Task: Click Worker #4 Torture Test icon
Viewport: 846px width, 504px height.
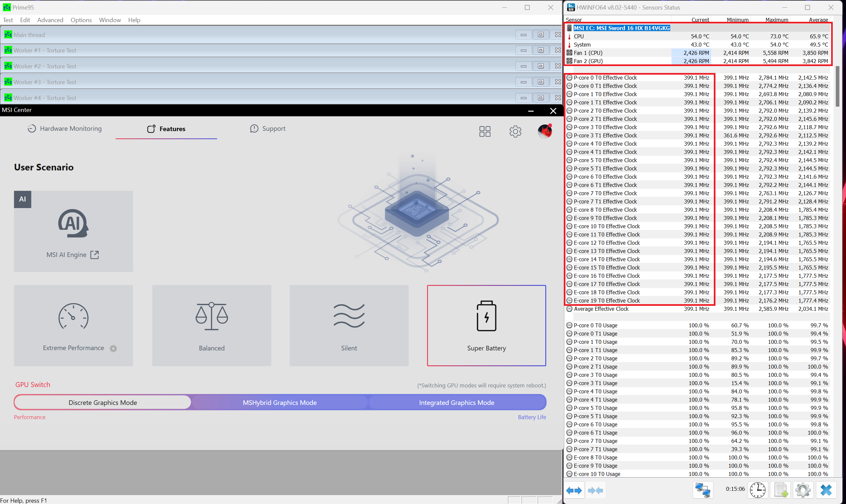Action: pyautogui.click(x=8, y=98)
